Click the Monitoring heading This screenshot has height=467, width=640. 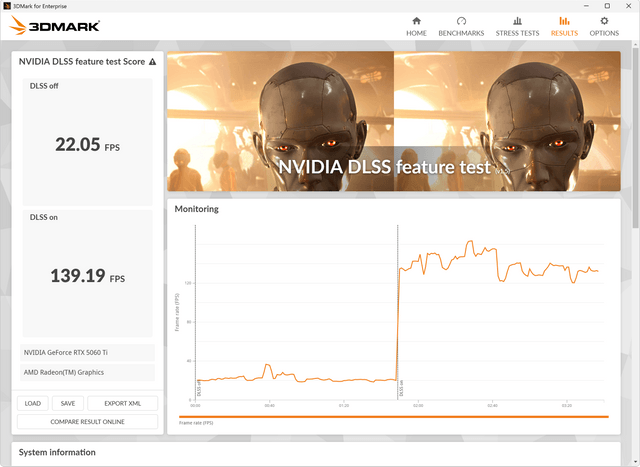197,209
